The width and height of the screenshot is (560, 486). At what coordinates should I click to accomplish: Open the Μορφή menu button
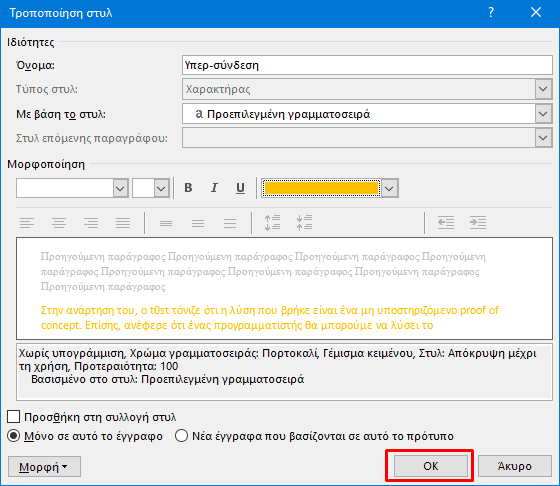[x=44, y=466]
